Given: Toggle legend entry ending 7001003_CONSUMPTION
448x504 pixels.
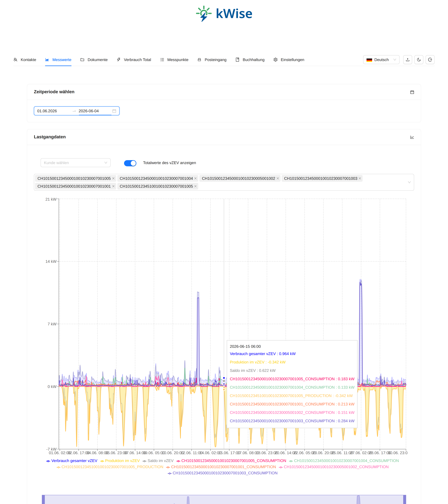Looking at the screenshot, I should 222,473.
